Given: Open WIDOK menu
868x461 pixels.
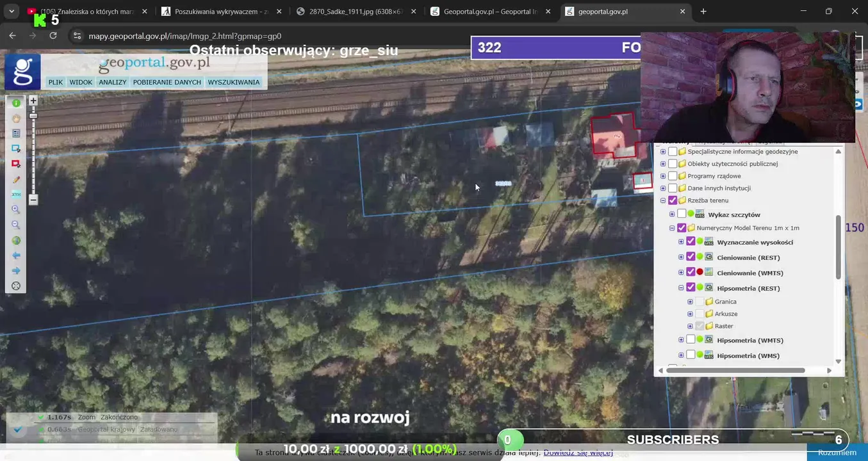Looking at the screenshot, I should pyautogui.click(x=81, y=82).
